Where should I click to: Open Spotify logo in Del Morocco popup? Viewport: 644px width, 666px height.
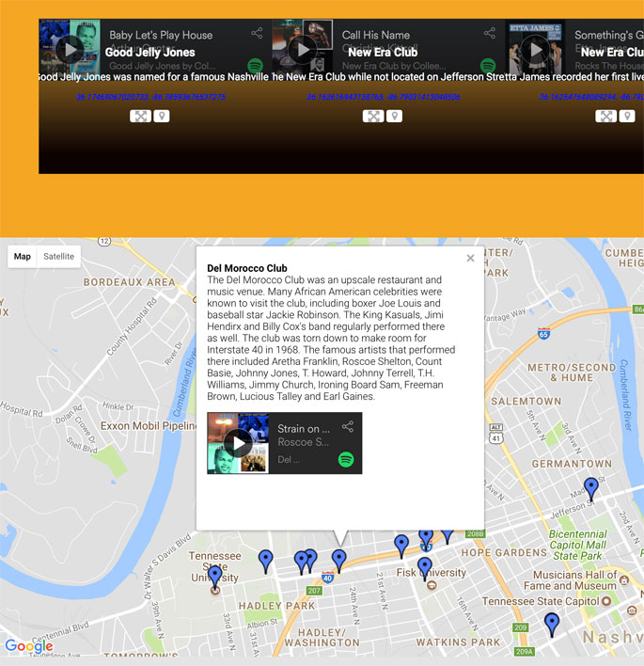pyautogui.click(x=346, y=460)
